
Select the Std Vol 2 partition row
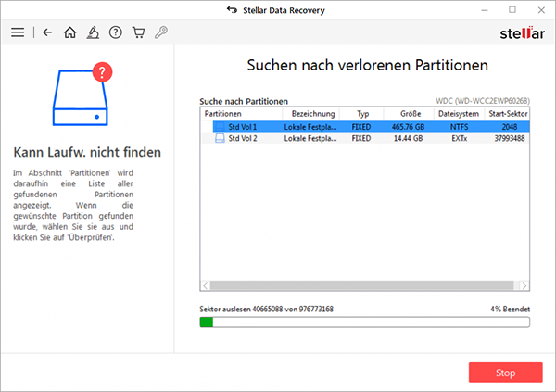365,138
